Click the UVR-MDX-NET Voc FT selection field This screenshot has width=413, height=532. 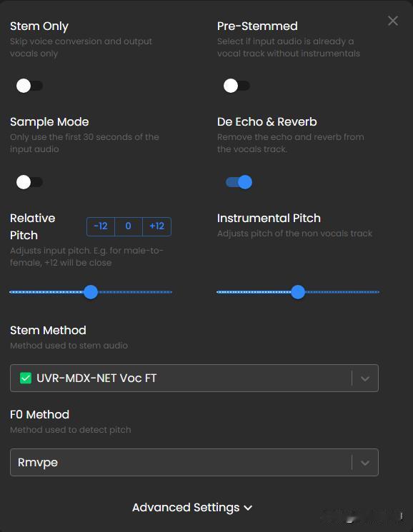(194, 378)
